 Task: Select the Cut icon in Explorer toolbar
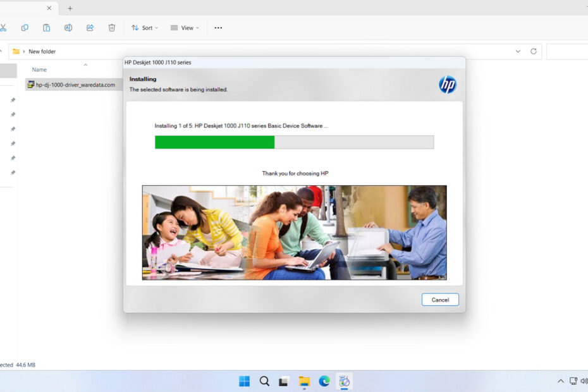pos(5,27)
